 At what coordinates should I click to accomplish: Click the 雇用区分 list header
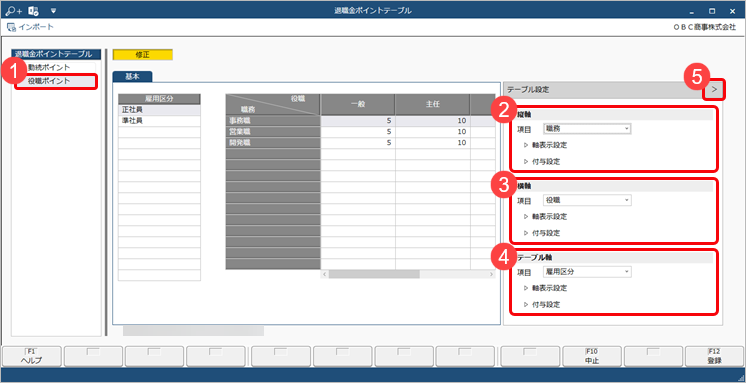[x=159, y=99]
